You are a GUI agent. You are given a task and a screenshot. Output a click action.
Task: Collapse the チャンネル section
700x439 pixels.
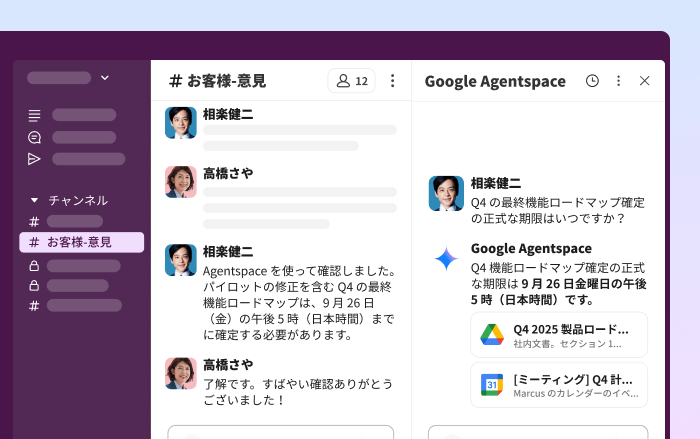35,200
